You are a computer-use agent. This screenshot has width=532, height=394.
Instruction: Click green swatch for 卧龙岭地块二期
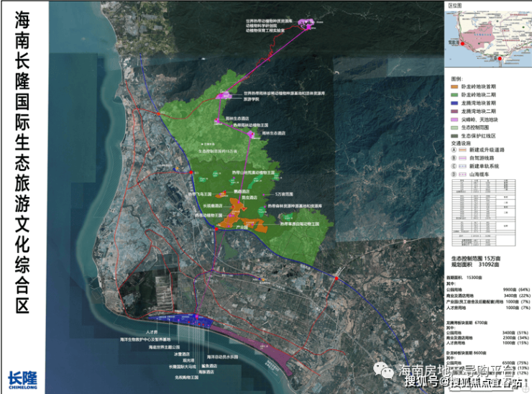454,95
